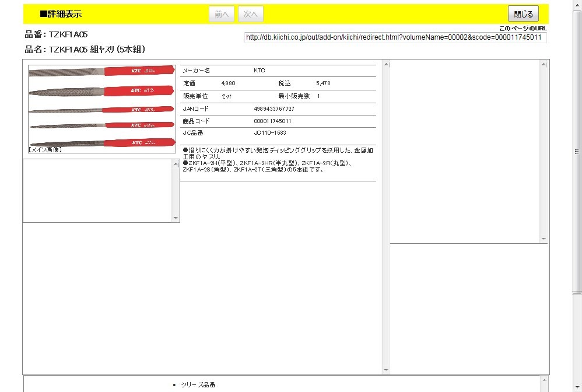Click tax-included price 5,478
Screen dimensions: 582x392
coord(323,83)
